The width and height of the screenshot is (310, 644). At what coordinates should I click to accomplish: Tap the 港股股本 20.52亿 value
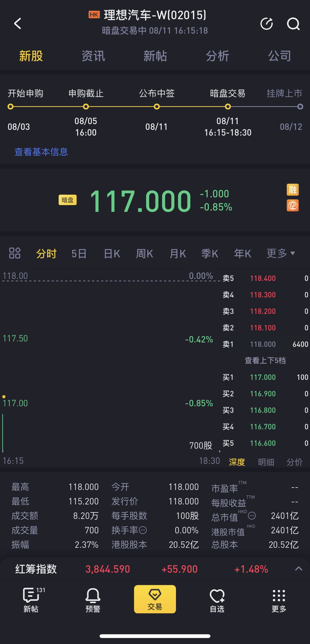click(x=184, y=545)
